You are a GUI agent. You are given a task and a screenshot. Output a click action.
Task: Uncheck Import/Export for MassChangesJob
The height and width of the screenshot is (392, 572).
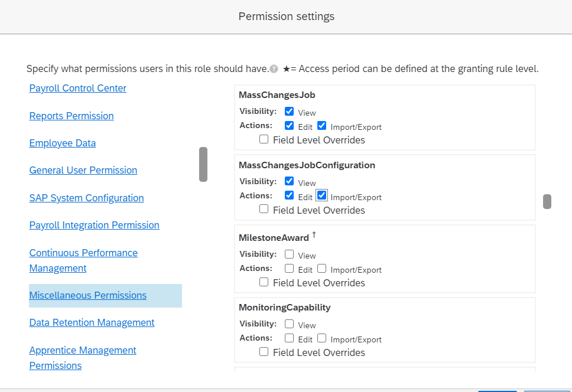321,126
